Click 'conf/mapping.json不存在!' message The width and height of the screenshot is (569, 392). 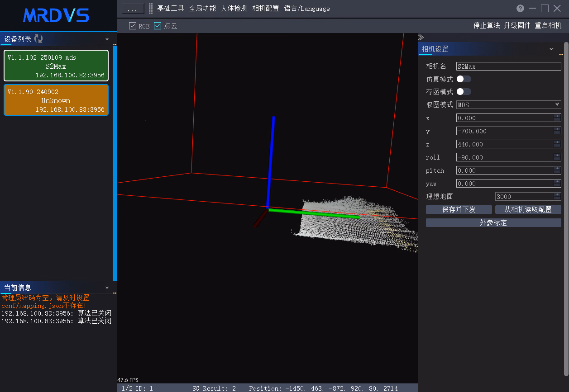tap(43, 306)
